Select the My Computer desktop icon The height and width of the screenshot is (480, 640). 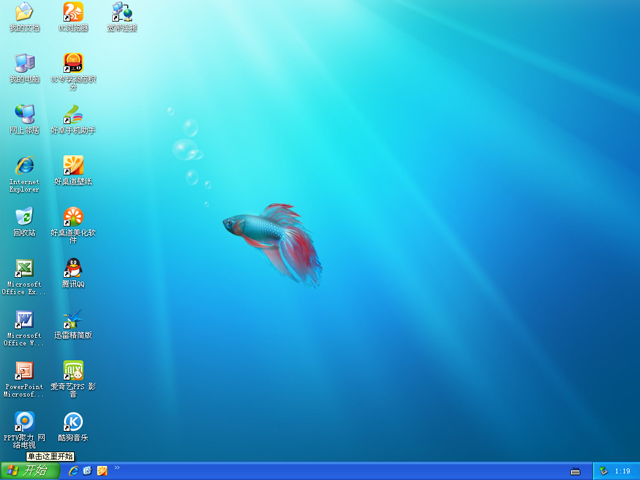pos(24,64)
